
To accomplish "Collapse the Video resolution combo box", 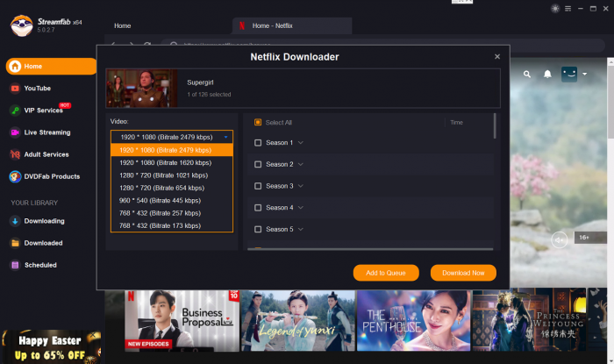I will pos(172,137).
